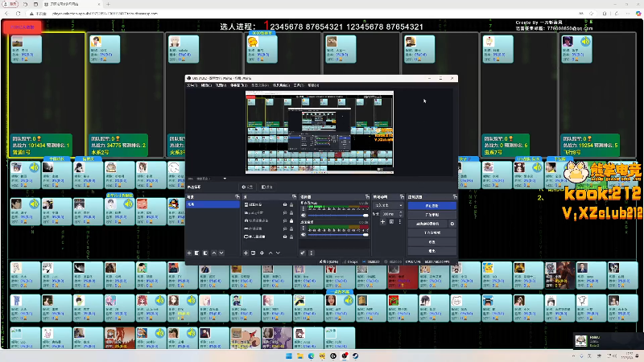Add a new scene in OBS scenes dock
This screenshot has height=362, width=644.
pyautogui.click(x=189, y=253)
